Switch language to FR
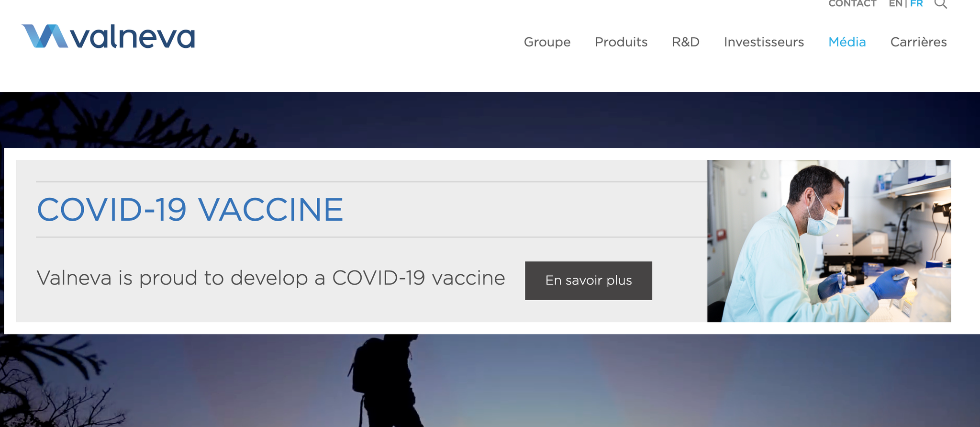This screenshot has width=980, height=427. tap(916, 4)
